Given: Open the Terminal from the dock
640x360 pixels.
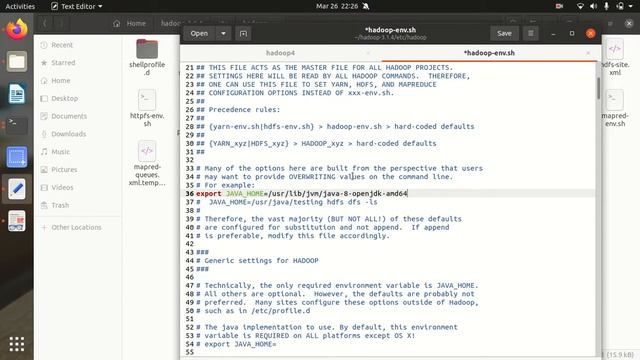Looking at the screenshot, I should (x=17, y=125).
